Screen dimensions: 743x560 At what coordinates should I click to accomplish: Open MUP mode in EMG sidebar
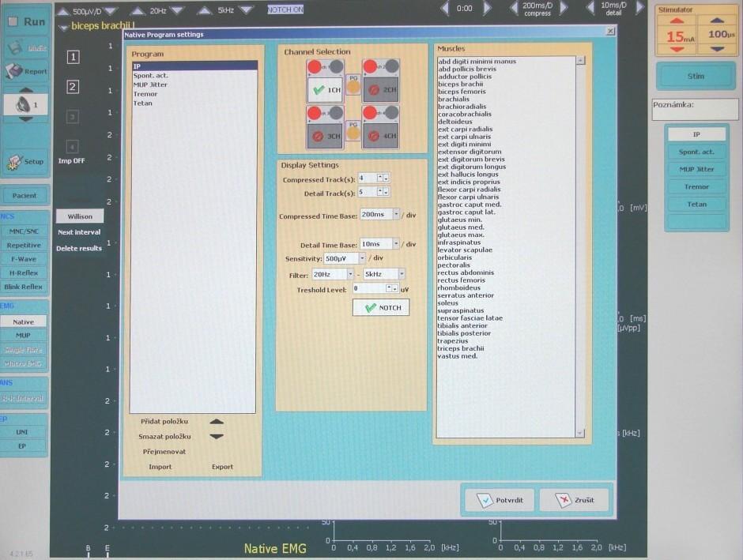(x=23, y=335)
